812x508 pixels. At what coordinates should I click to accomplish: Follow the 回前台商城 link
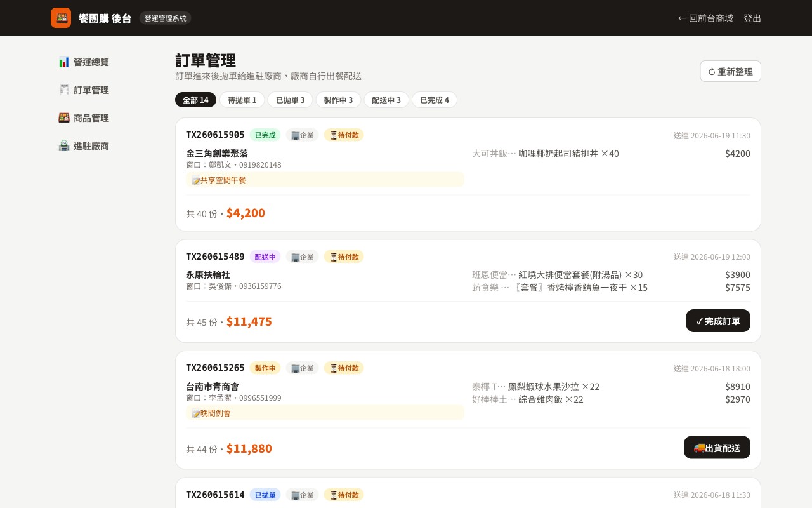pyautogui.click(x=705, y=18)
